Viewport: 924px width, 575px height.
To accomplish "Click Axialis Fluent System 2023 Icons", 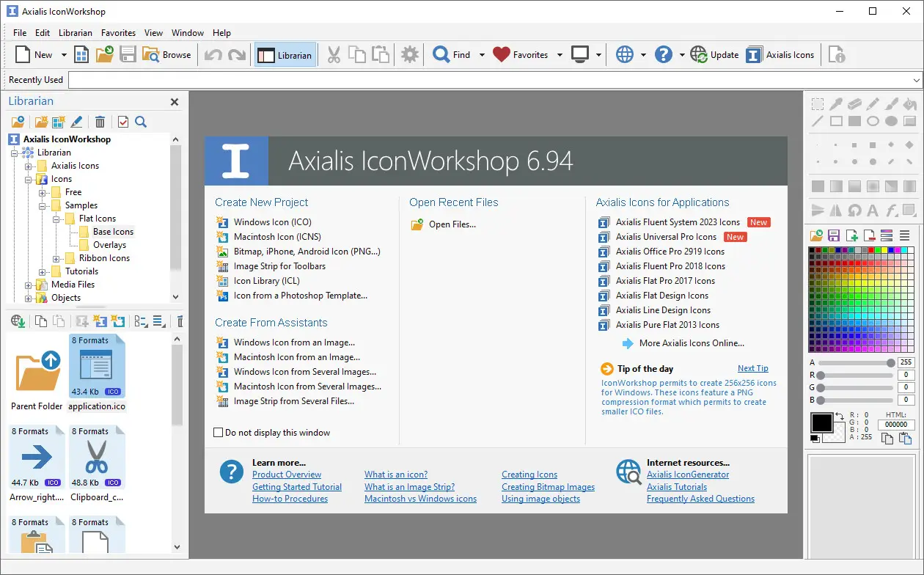I will tap(678, 222).
